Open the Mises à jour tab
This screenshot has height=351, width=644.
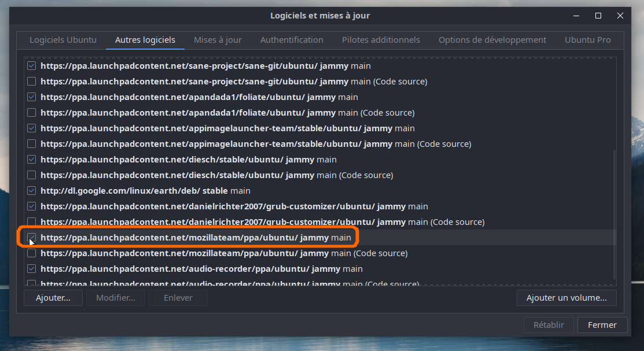(218, 40)
